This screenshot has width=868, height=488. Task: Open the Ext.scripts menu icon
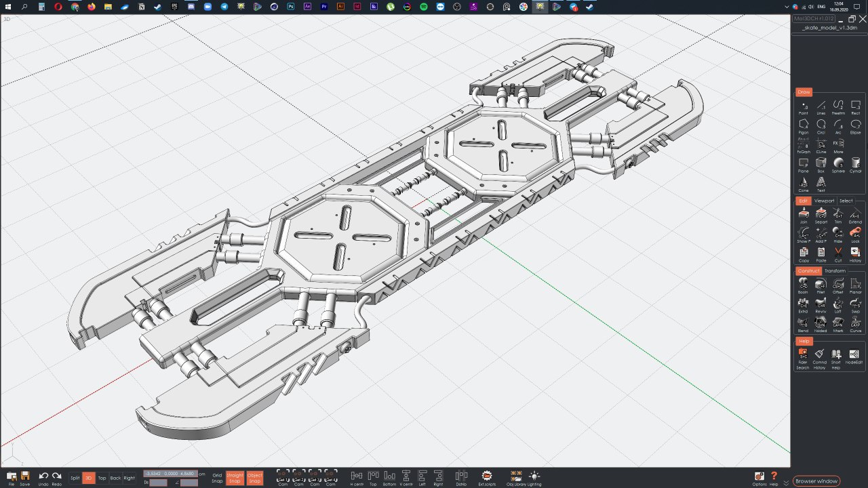[486, 479]
